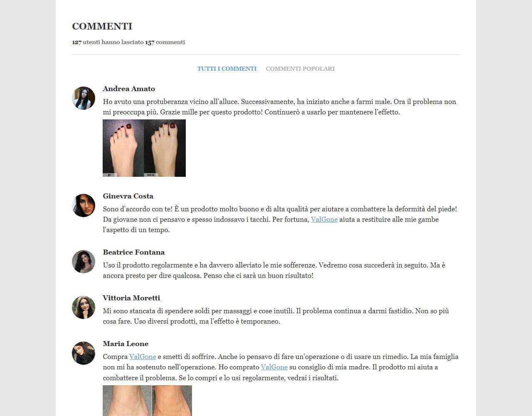Open ValGone link after 'Ho comprato'
Image resolution: width=532 pixels, height=416 pixels.
[x=274, y=367]
